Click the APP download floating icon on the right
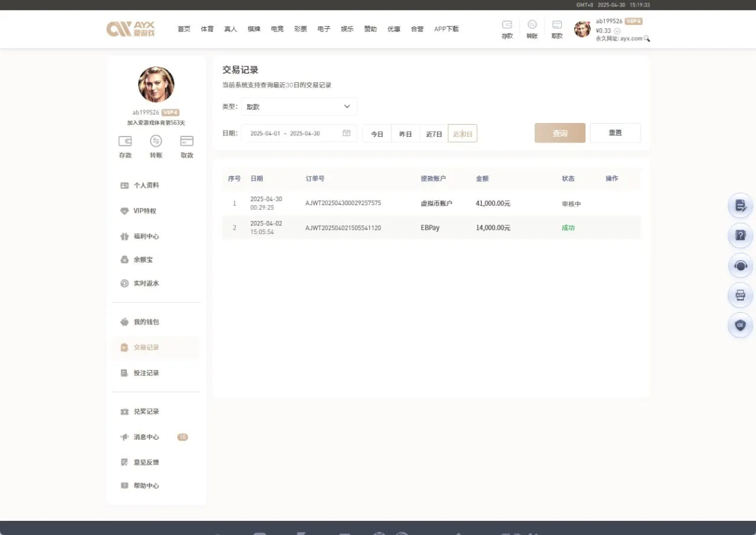Viewport: 756px width, 535px height. [740, 295]
